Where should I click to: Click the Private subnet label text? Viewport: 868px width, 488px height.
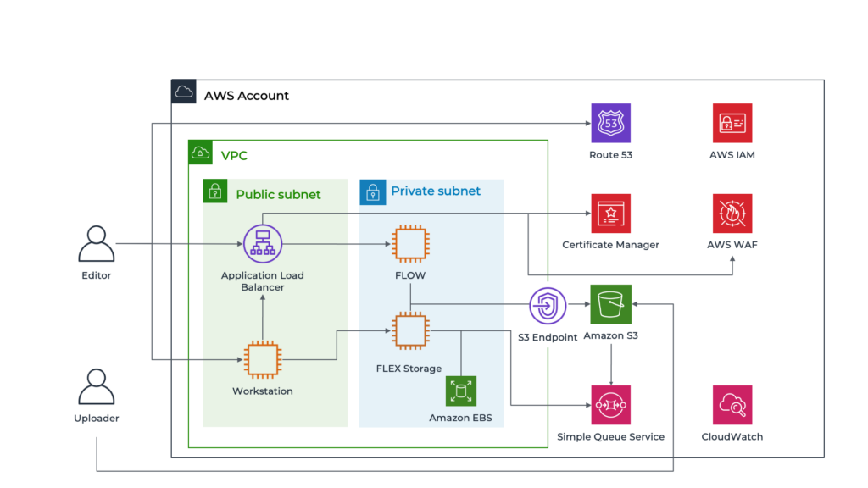click(436, 191)
